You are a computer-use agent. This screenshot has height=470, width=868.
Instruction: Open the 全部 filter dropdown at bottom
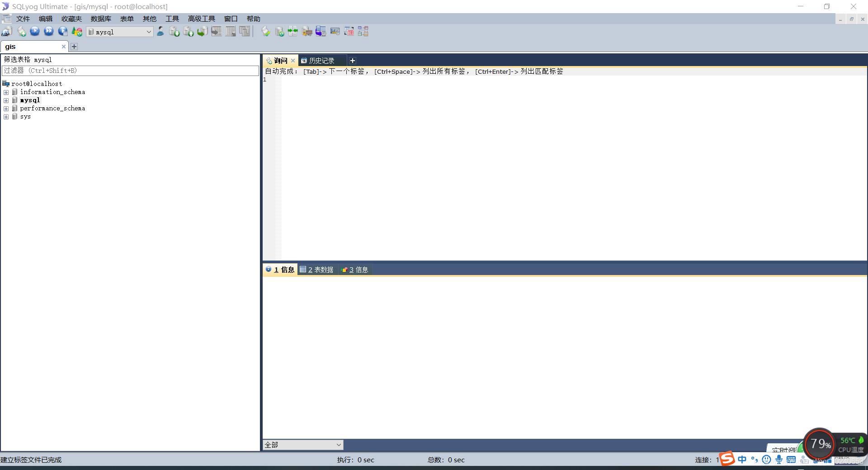pos(303,445)
